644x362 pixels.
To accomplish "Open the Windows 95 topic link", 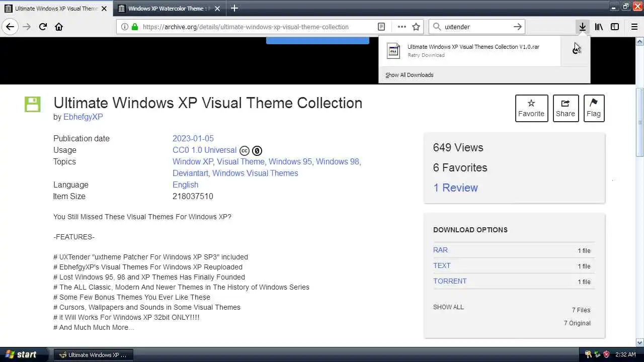I will [x=290, y=161].
